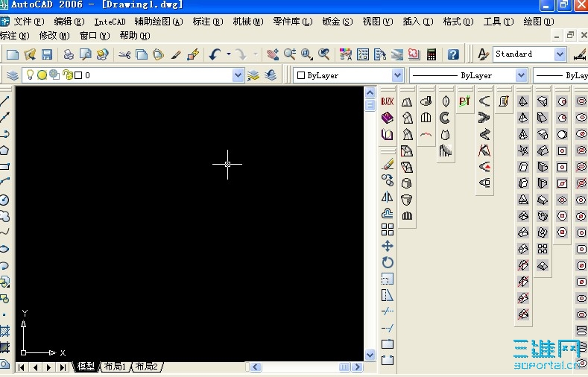Screen dimensions: 588x377
Task: Select the Copy objects tool icon
Action: tap(388, 180)
